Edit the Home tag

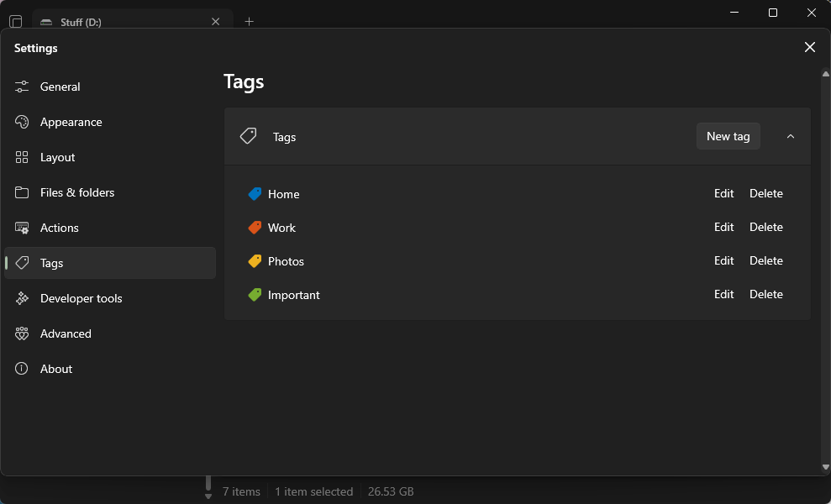pos(723,194)
